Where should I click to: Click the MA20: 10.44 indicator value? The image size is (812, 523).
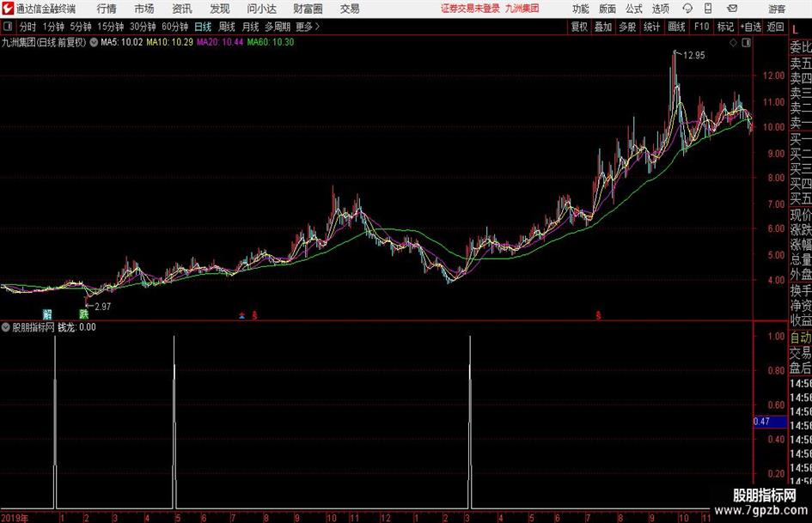(x=220, y=42)
